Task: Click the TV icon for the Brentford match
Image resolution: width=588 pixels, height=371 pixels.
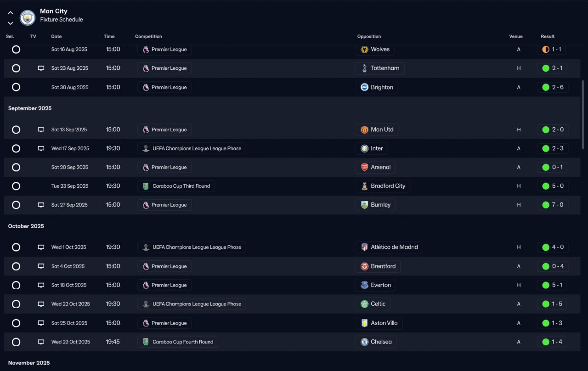Action: (x=41, y=266)
